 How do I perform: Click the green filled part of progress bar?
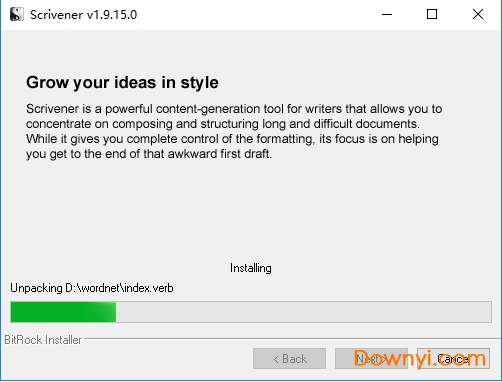pyautogui.click(x=63, y=312)
